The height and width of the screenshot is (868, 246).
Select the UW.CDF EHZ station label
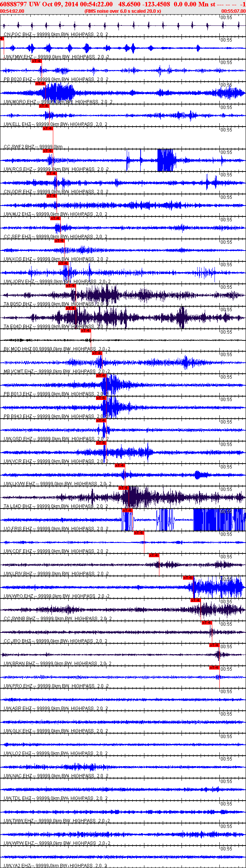pyautogui.click(x=56, y=551)
